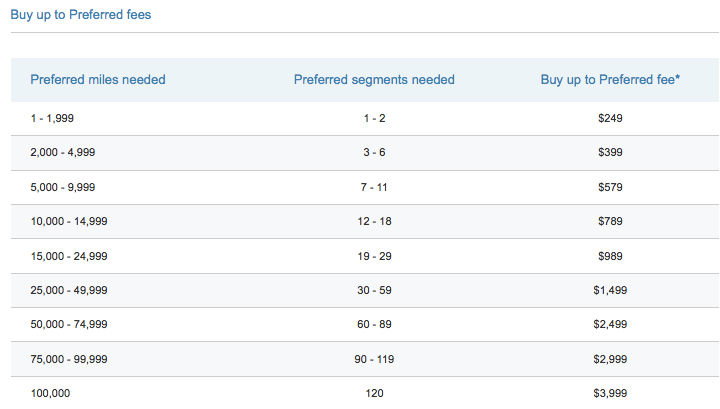Viewport: 720px width, 409px height.
Task: Select the '7 - 11' segments cell
Action: (x=374, y=187)
